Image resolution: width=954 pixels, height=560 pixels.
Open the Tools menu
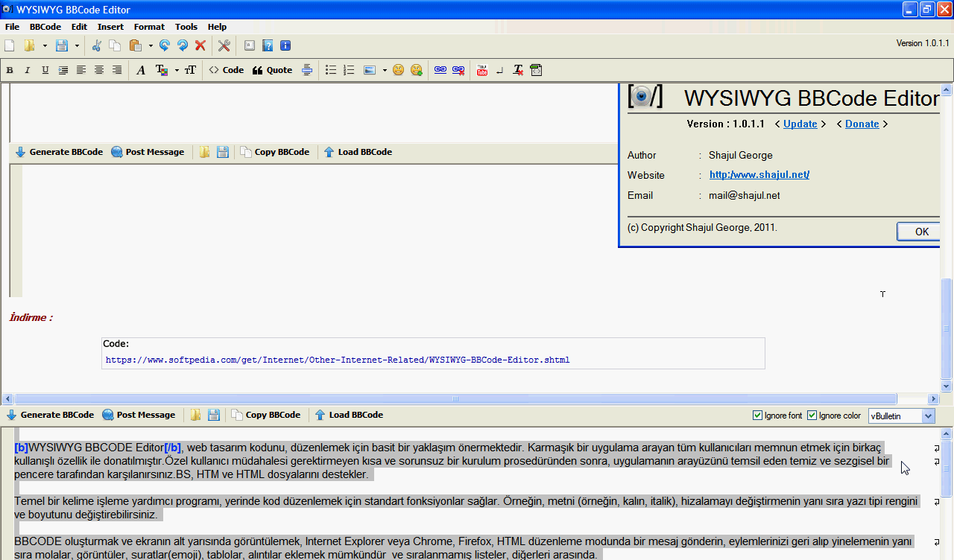(x=186, y=27)
